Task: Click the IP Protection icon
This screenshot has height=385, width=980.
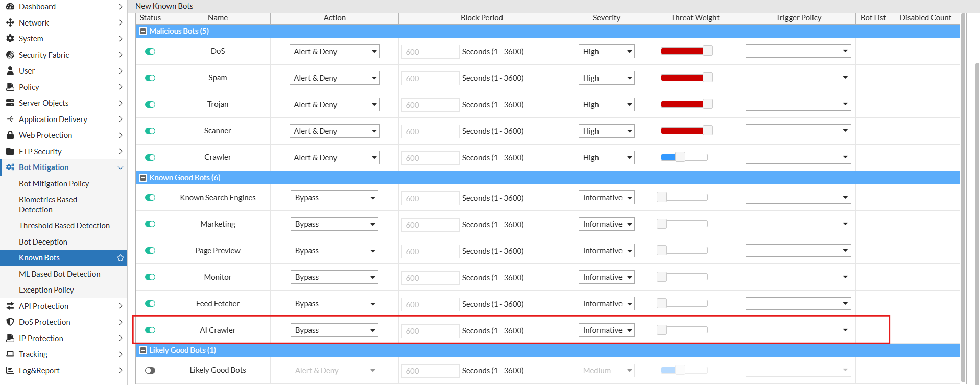Action: 10,338
